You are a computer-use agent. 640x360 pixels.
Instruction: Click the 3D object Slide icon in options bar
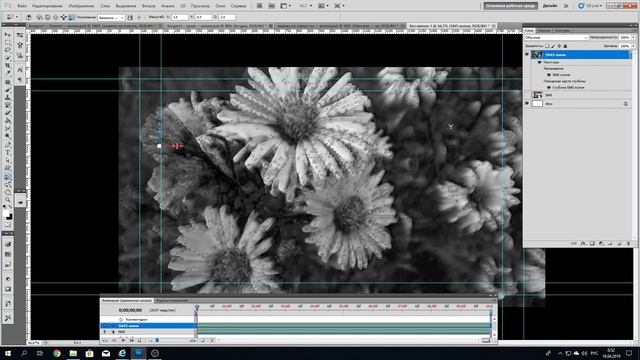tap(64, 18)
